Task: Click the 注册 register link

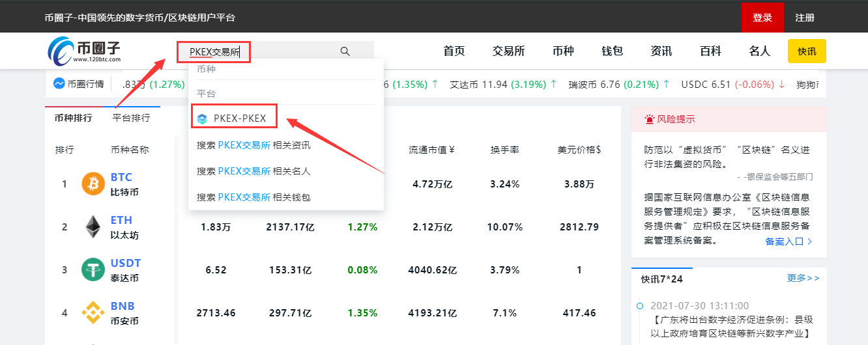Action: 805,18
